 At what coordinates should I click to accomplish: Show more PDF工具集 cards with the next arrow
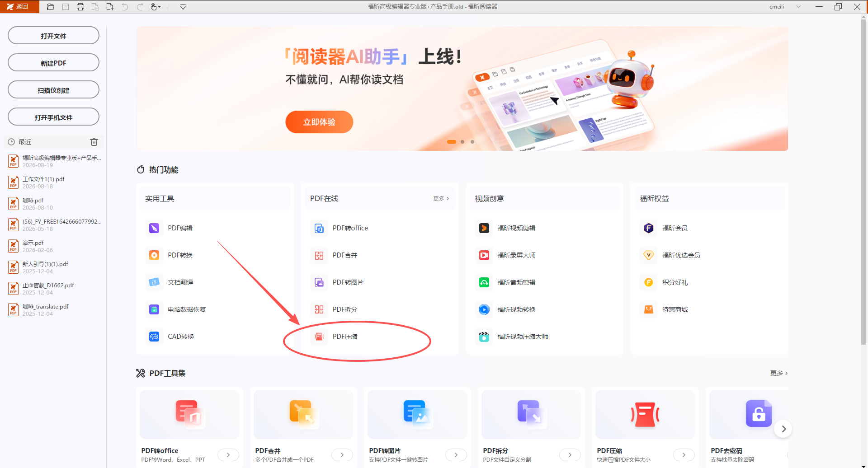pos(783,429)
